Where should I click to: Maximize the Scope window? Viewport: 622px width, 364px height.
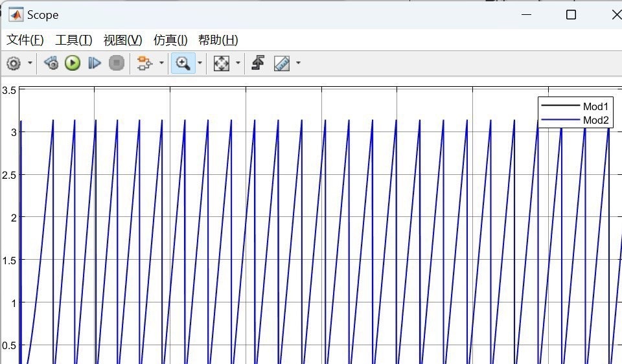click(x=571, y=15)
